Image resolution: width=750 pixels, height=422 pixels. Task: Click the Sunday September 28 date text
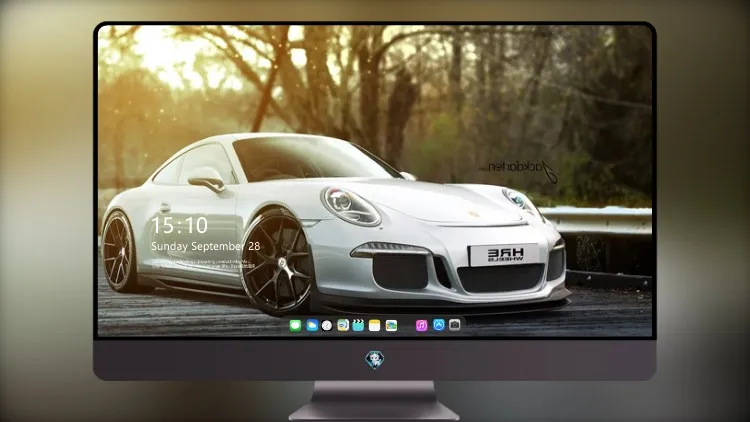point(206,246)
